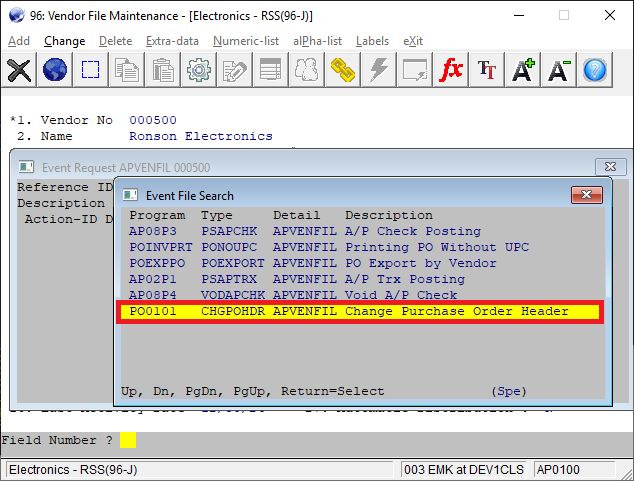Select the AP08P3 A/P Check Posting row
Image resolution: width=634 pixels, height=481 pixels.
348,231
